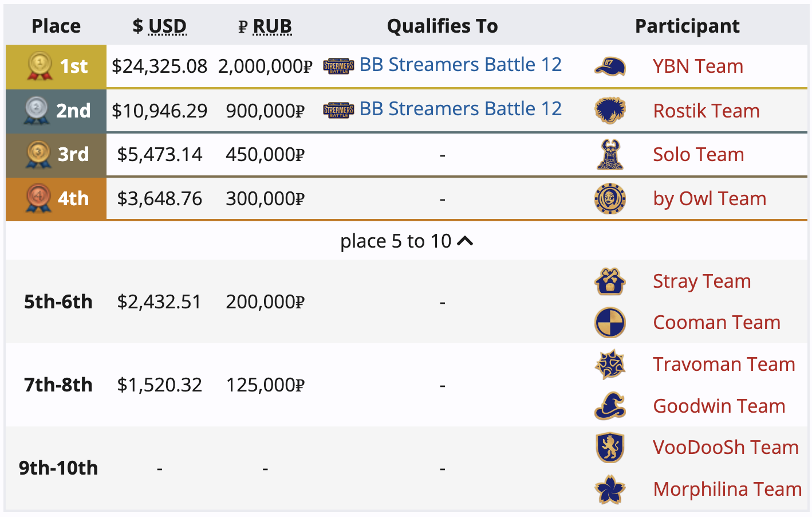Open the Morphilina Team link
Image resolution: width=812 pixels, height=517 pixels.
tap(727, 489)
